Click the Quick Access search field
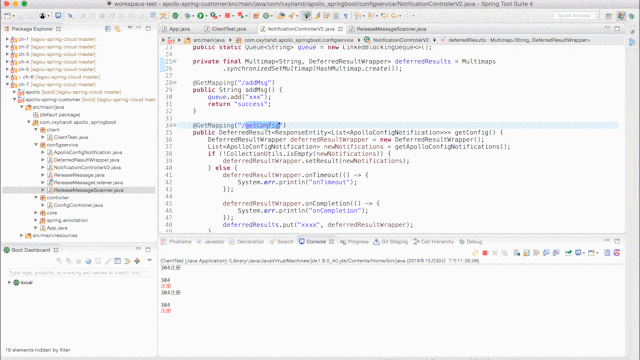Screen dimensions: 640x360 (x=574, y=16)
